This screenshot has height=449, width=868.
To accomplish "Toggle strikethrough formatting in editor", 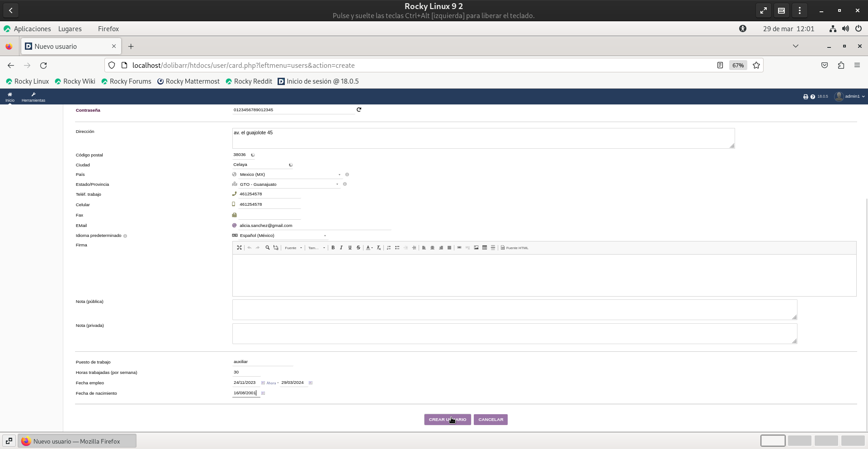I will coord(359,248).
